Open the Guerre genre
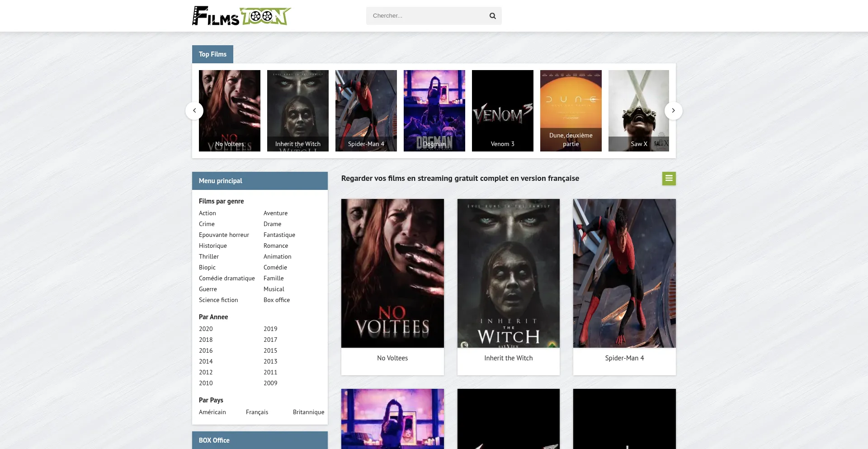 (208, 289)
